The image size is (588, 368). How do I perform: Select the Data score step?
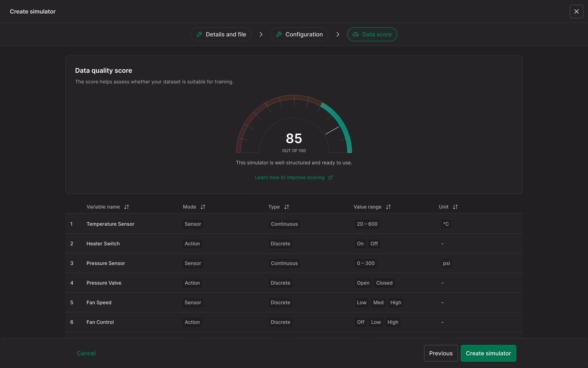click(x=372, y=34)
